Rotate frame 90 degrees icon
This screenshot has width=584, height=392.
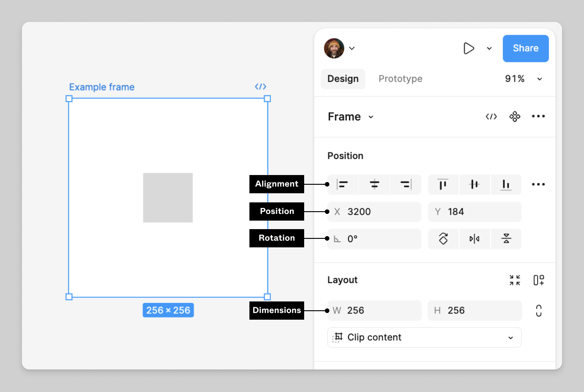[x=443, y=239]
